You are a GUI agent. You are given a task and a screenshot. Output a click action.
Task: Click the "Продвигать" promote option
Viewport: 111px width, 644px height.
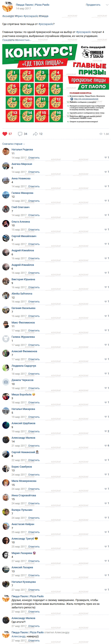pos(93,5)
